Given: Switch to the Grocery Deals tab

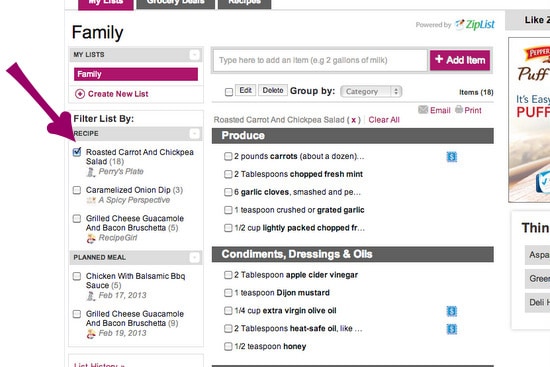Looking at the screenshot, I should point(175,3).
